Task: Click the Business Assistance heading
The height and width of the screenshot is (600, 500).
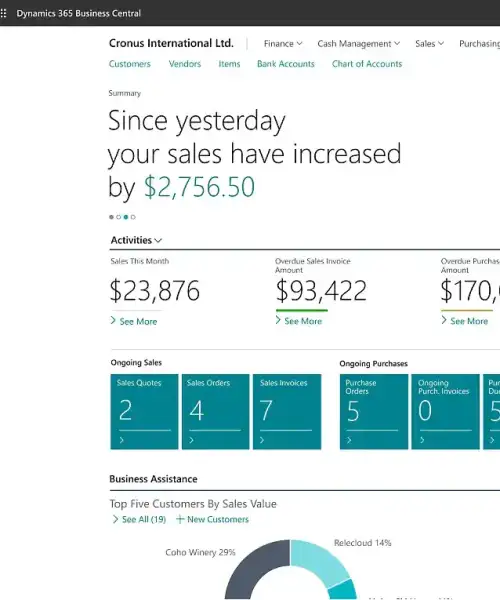Action: click(153, 479)
